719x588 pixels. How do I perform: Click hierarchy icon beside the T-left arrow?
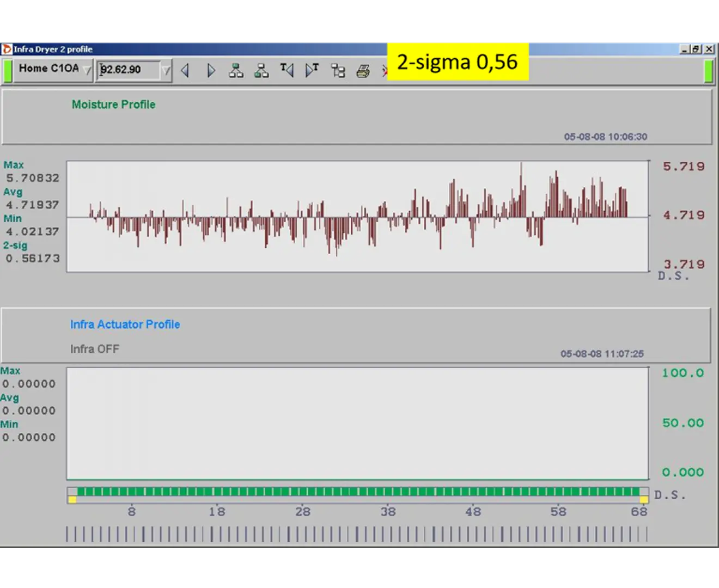point(261,71)
